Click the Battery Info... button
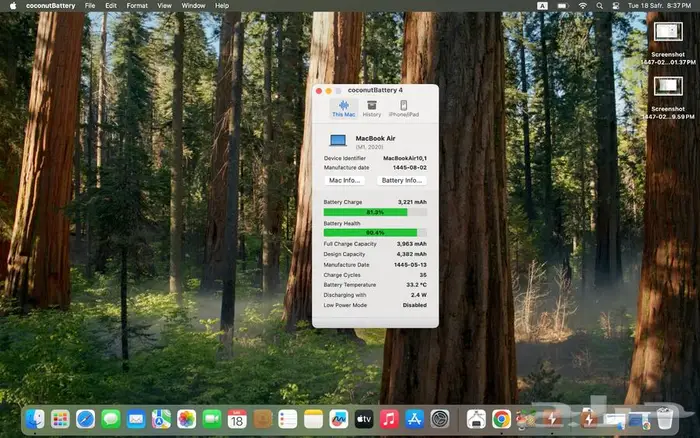Screen dimensions: 700x438 (402, 180)
